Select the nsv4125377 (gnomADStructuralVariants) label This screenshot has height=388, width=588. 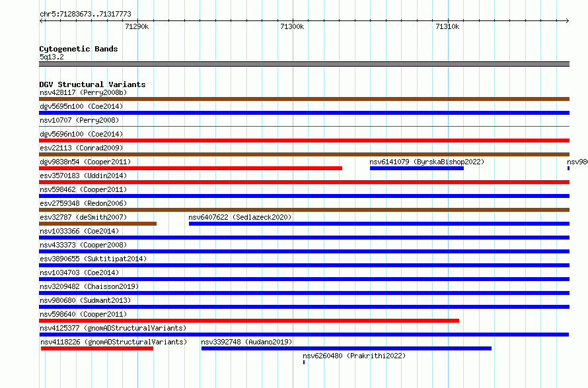click(x=113, y=328)
